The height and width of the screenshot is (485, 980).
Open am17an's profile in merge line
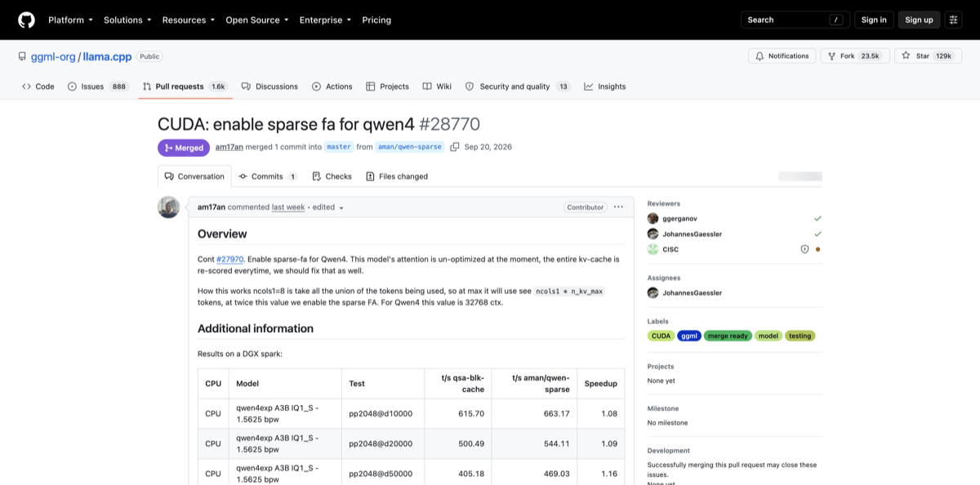click(229, 147)
